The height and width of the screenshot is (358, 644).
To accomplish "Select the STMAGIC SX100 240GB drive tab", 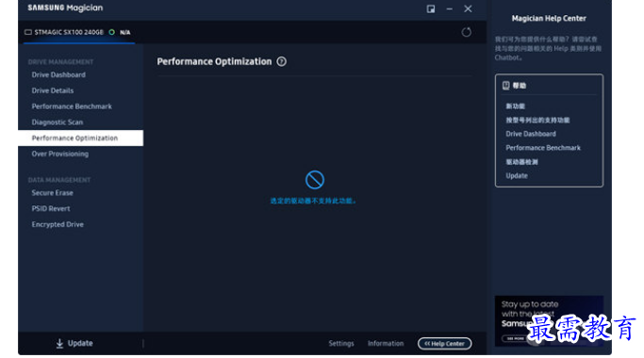I will click(79, 32).
